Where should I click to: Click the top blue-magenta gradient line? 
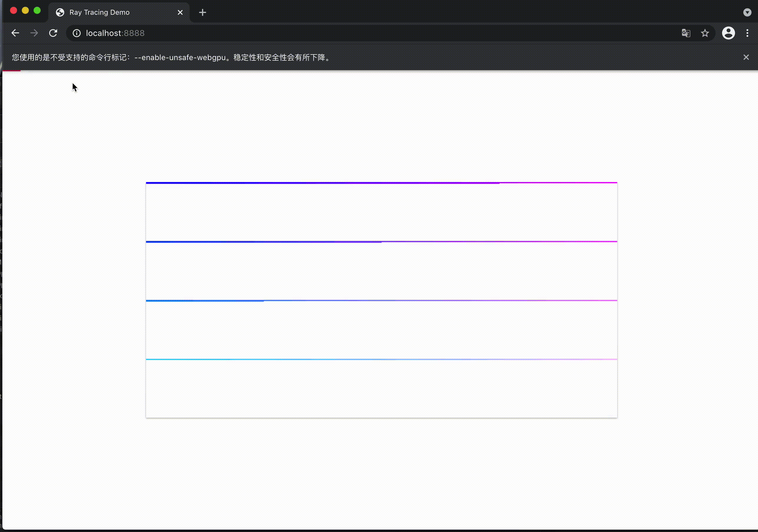tap(381, 183)
